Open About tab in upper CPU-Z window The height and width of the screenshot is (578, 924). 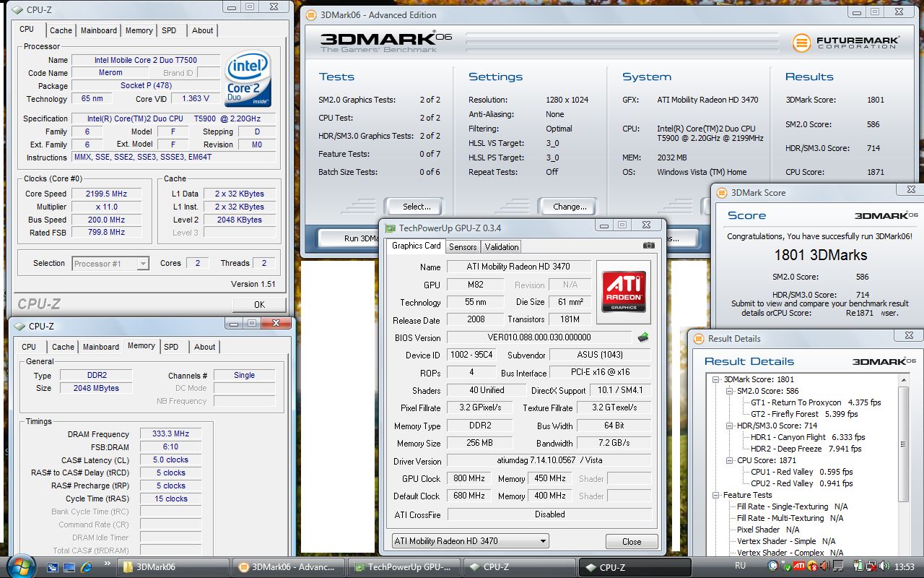[x=203, y=30]
